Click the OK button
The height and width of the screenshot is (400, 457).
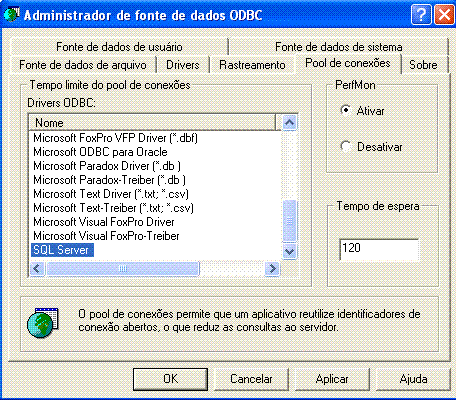[x=170, y=379]
